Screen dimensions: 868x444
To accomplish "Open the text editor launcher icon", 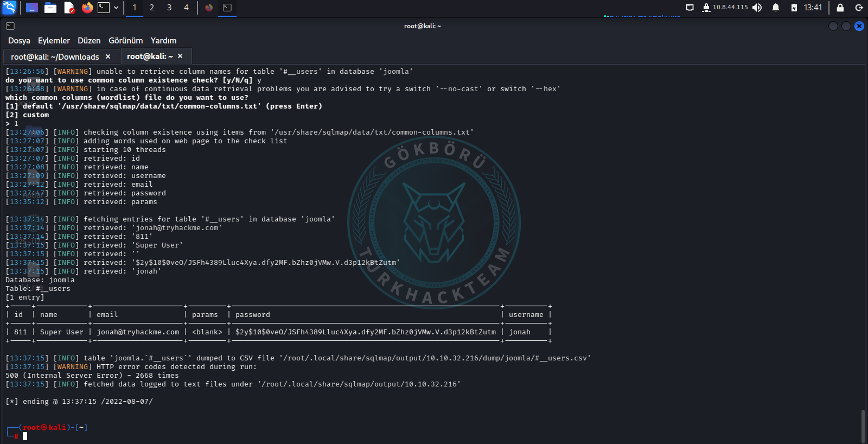I will point(69,8).
